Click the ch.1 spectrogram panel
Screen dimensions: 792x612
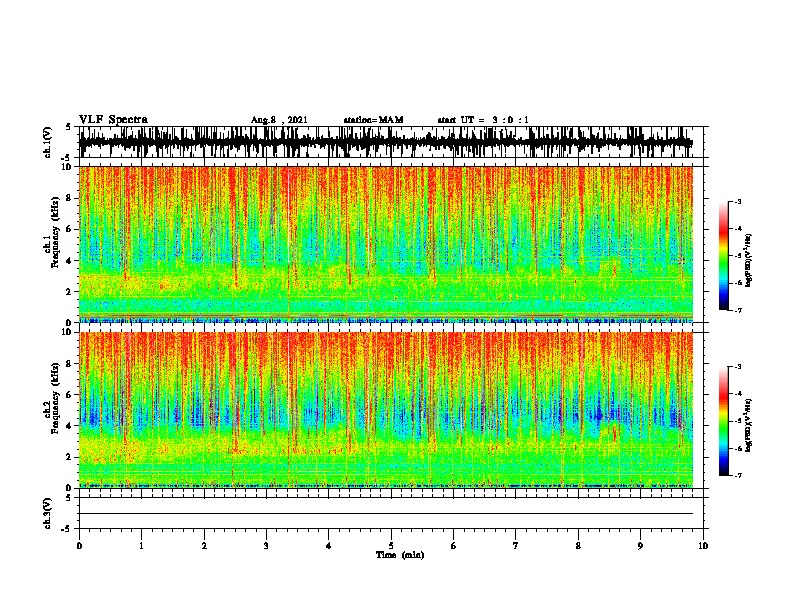386,244
